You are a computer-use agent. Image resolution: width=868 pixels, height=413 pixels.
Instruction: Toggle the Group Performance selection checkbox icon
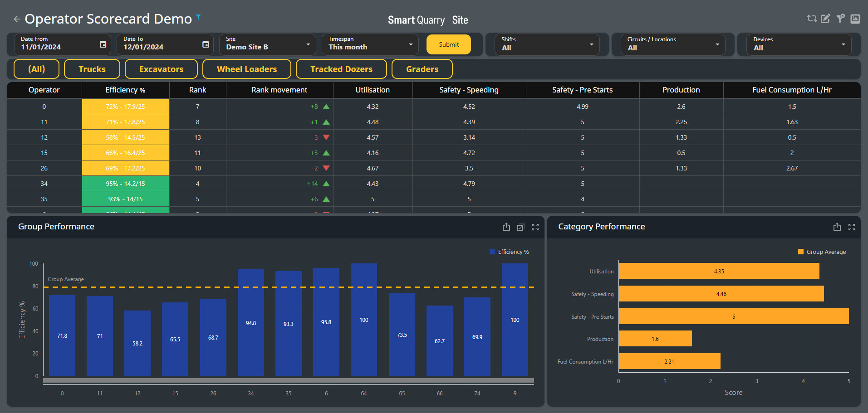521,227
